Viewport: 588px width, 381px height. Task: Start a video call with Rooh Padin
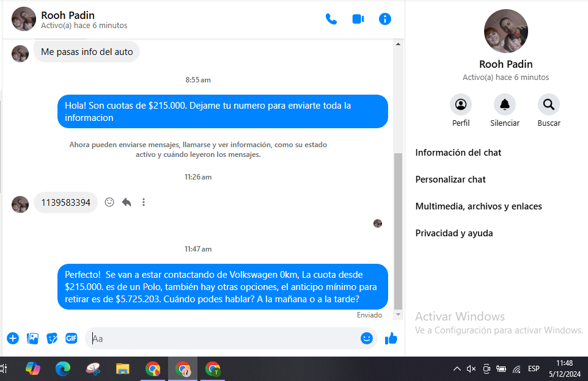358,19
